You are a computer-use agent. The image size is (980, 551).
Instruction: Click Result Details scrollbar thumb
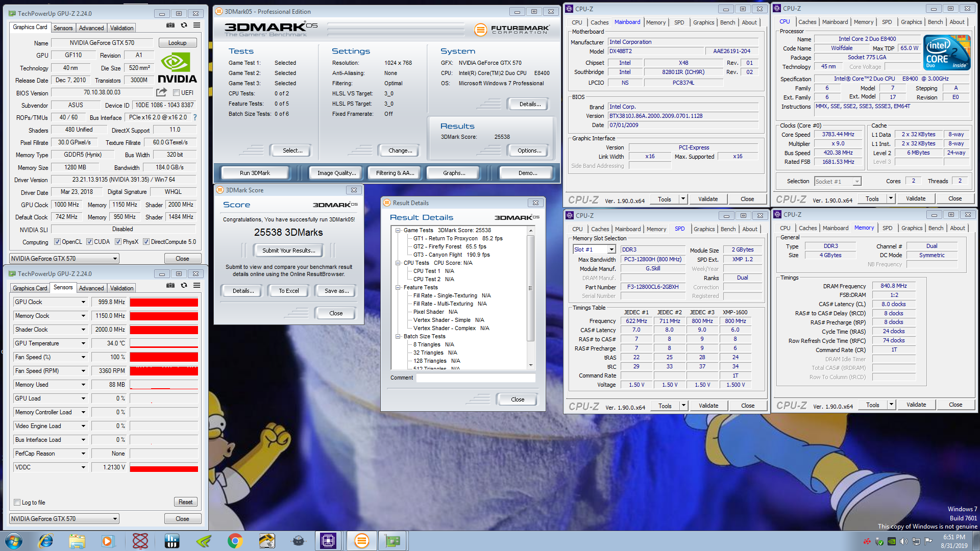point(531,288)
